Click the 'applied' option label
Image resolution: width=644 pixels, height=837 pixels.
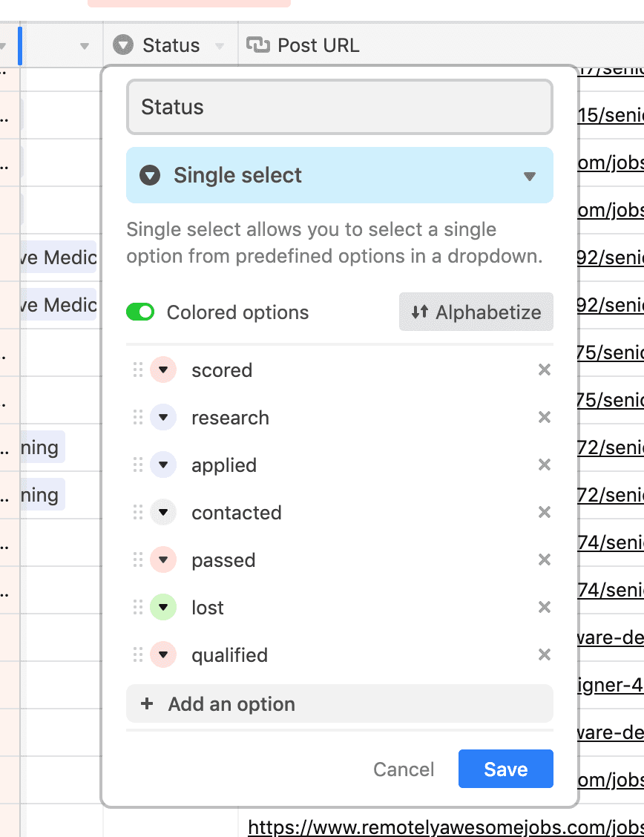coord(224,465)
